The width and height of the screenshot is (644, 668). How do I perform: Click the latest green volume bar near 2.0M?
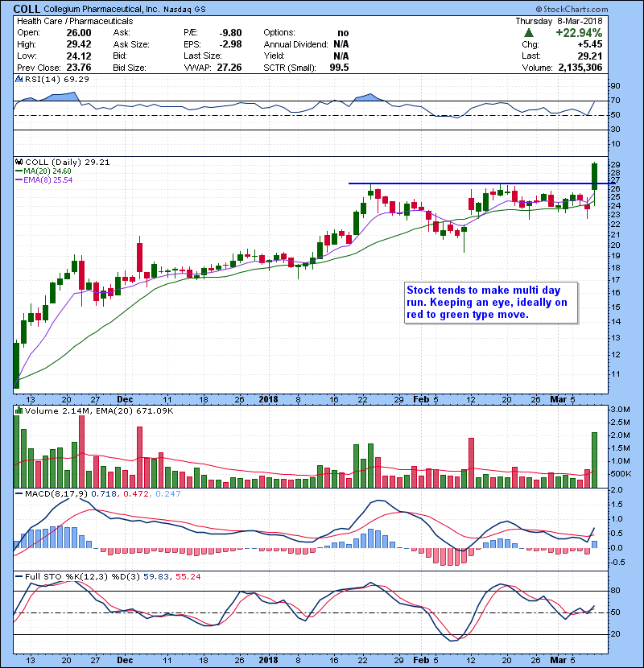click(595, 460)
